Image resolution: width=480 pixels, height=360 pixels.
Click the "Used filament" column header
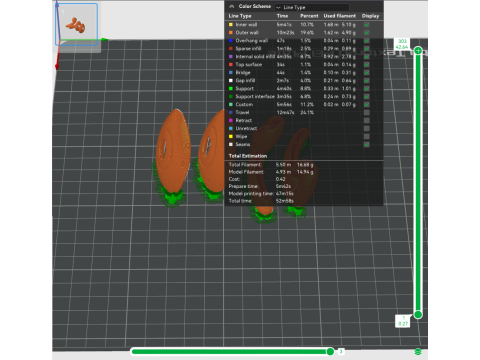pyautogui.click(x=340, y=16)
